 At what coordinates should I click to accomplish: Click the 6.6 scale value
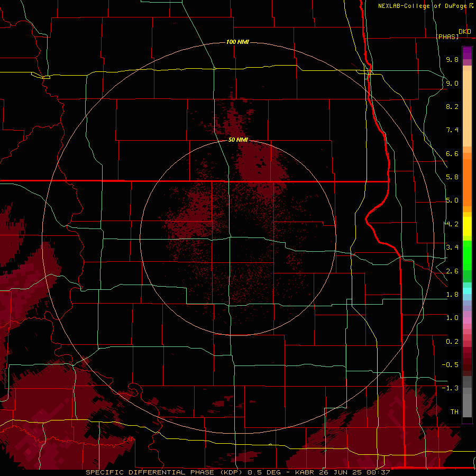tap(452, 153)
